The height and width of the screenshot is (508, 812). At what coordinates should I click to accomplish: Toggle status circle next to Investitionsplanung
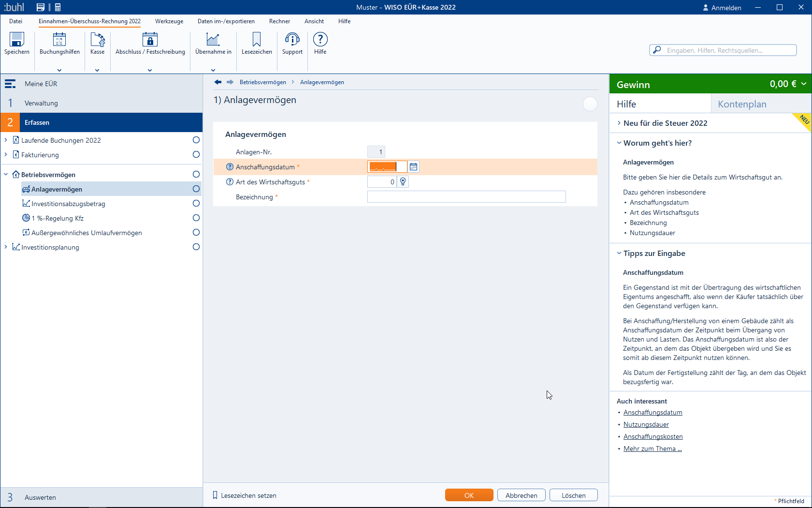pos(196,247)
